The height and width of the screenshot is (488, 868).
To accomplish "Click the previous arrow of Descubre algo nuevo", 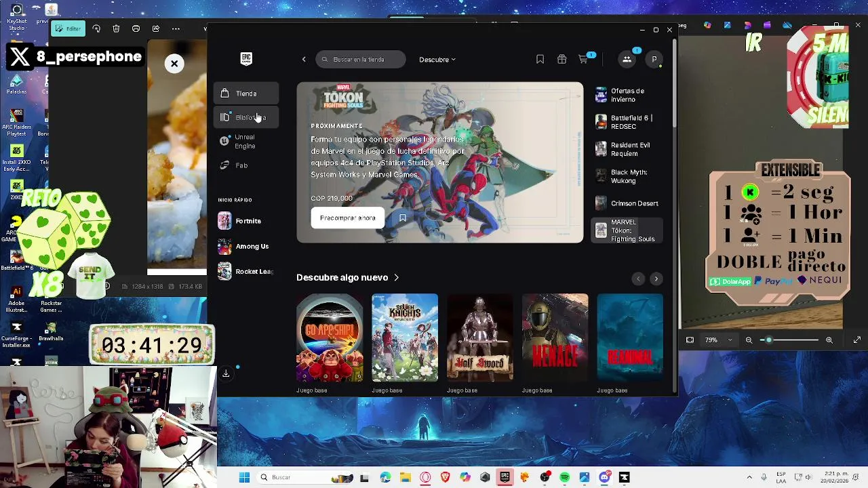I will tap(637, 279).
